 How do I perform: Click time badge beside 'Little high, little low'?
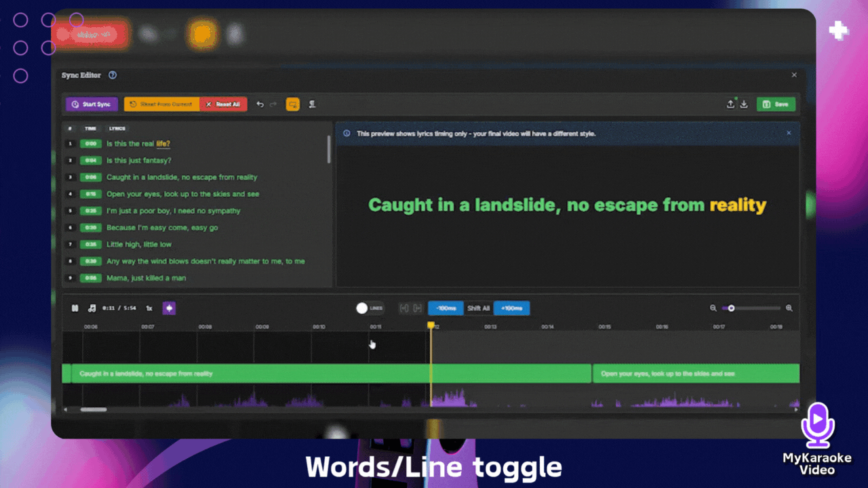click(90, 245)
